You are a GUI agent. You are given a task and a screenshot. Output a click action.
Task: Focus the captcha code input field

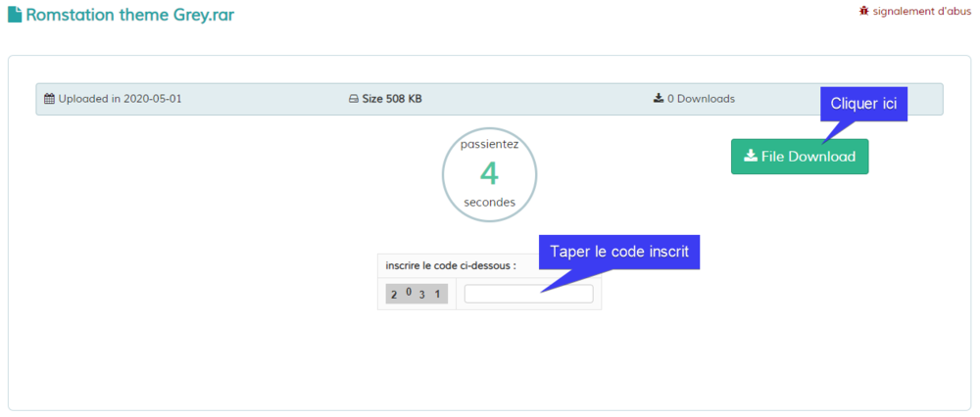[x=528, y=294]
